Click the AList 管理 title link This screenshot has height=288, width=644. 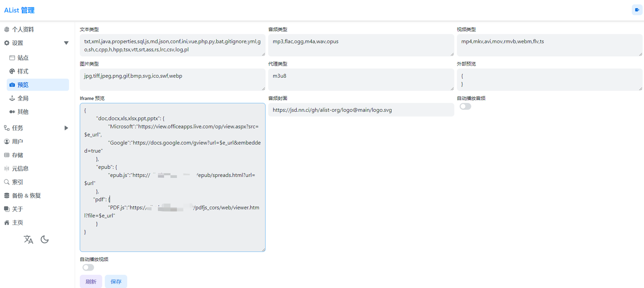(x=19, y=10)
